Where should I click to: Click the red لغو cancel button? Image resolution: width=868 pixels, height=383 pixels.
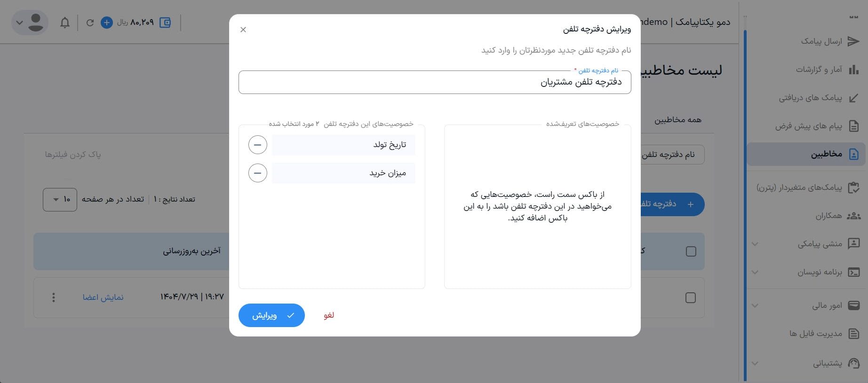click(x=329, y=315)
